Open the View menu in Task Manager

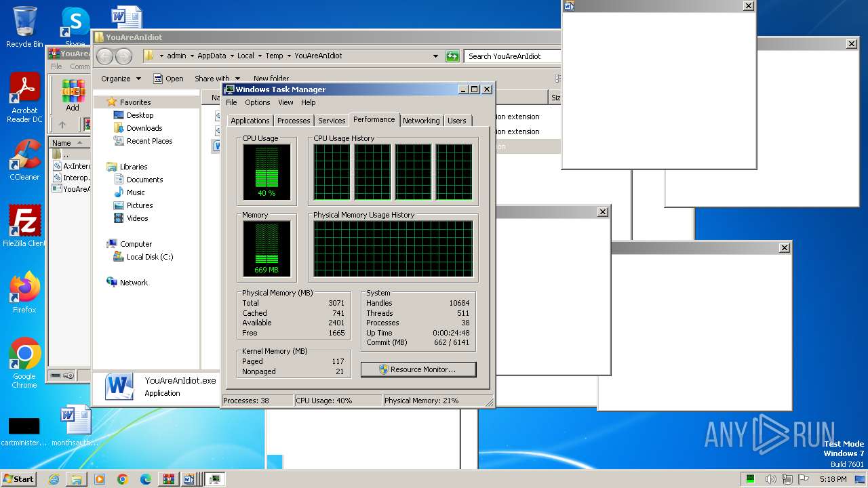(x=285, y=102)
